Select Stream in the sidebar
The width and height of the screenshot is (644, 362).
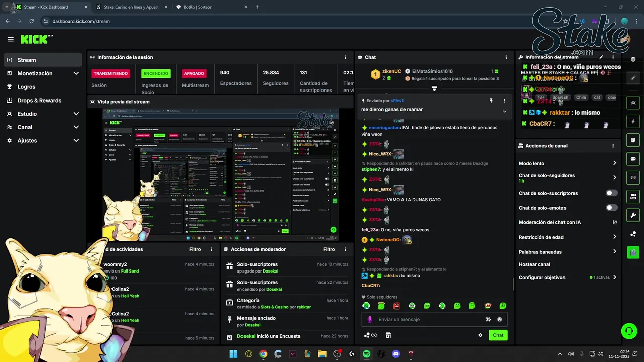[43, 60]
